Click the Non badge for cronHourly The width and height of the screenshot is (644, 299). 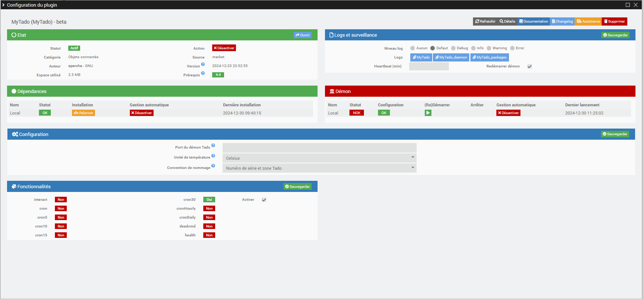tap(209, 209)
